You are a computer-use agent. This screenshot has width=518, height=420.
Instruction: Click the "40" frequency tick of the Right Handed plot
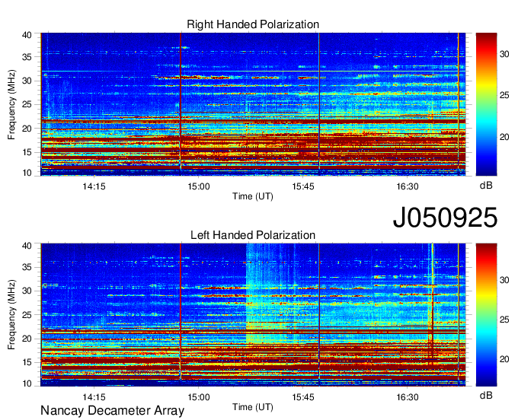27,35
